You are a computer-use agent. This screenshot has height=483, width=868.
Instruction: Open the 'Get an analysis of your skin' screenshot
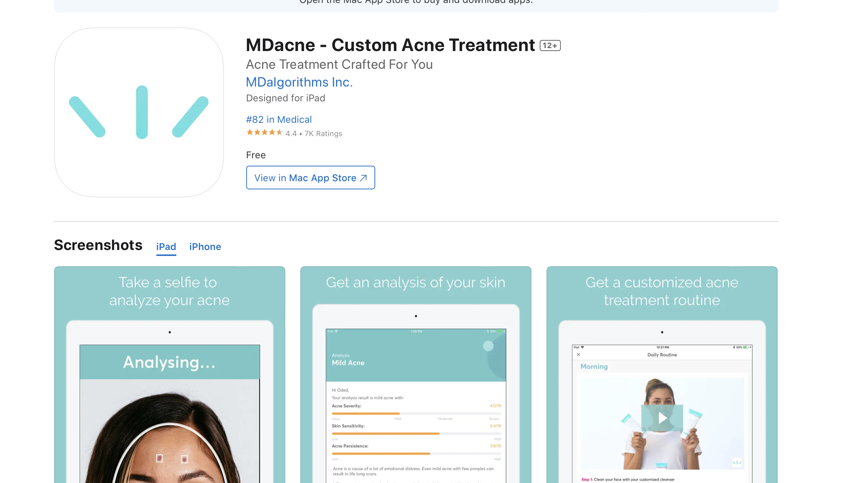[x=416, y=375]
